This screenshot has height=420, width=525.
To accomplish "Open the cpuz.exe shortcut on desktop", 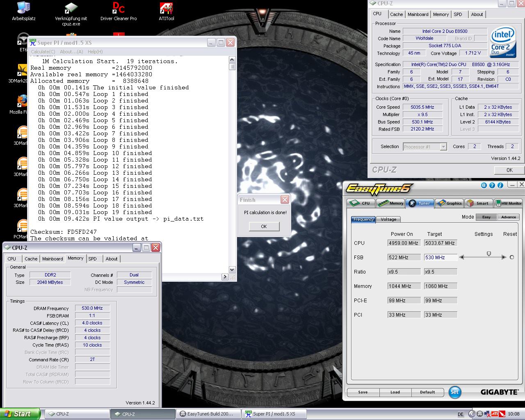I will pyautogui.click(x=71, y=14).
